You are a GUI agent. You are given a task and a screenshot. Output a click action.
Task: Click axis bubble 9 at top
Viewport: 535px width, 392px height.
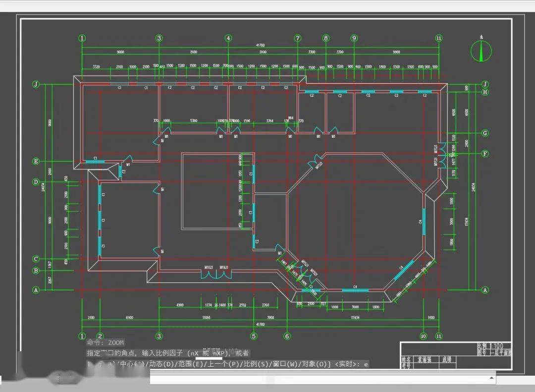[x=354, y=38]
